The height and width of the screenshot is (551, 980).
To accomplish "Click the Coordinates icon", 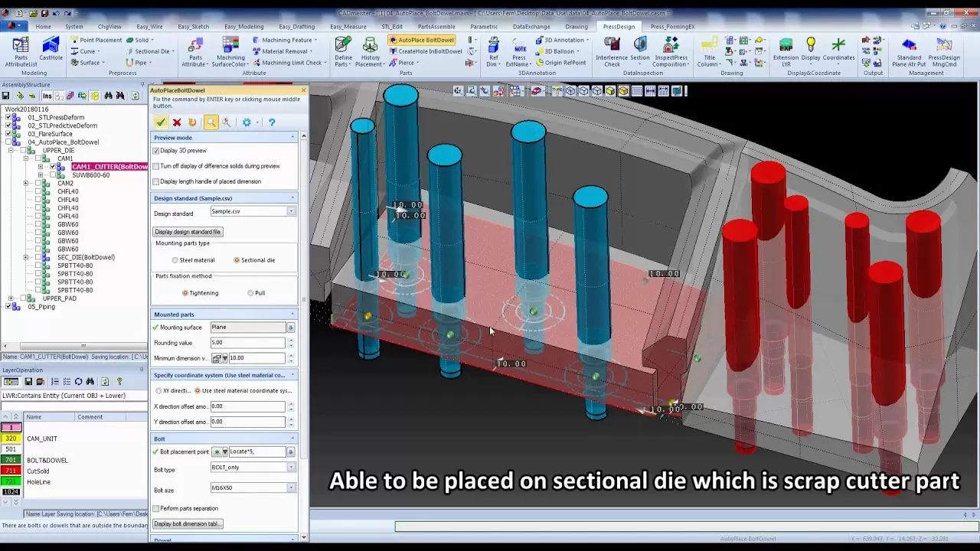I will 838,51.
